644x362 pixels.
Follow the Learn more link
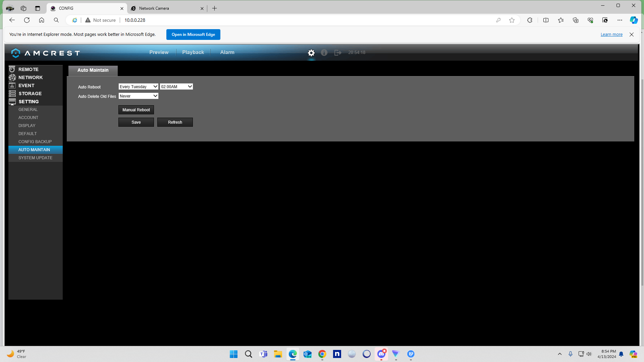tap(611, 35)
